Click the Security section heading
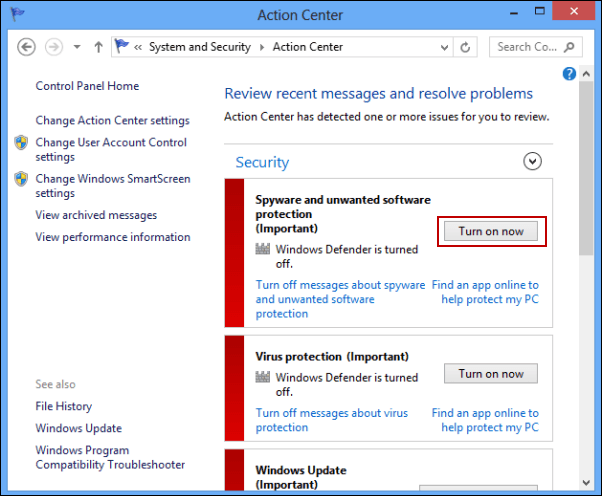The height and width of the screenshot is (496, 602). (262, 162)
